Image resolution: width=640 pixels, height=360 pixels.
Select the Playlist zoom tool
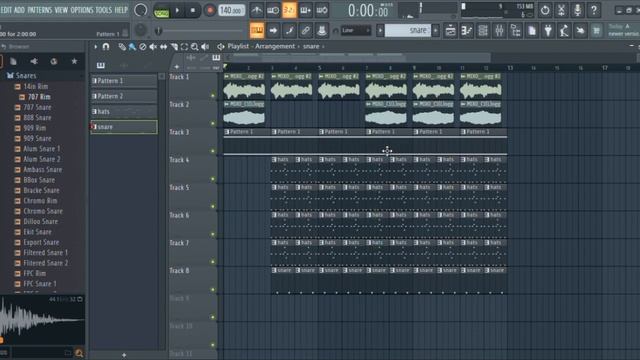(195, 47)
